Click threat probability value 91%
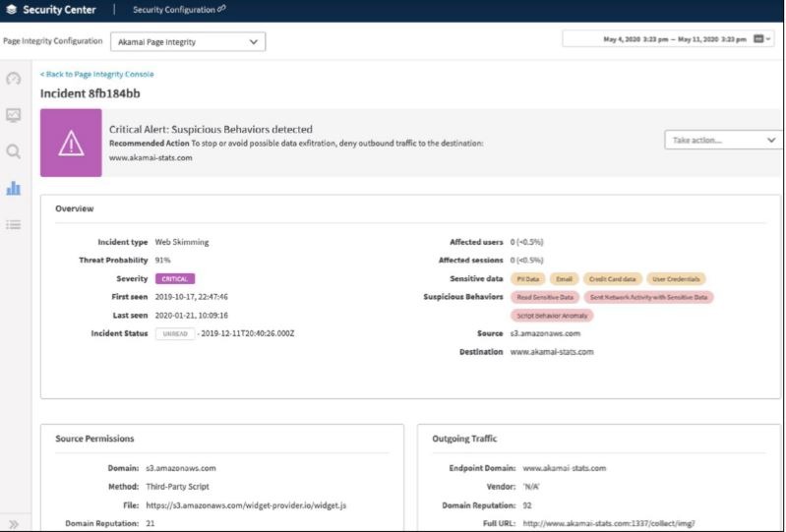Viewport: 786px width, 532px height. click(162, 260)
